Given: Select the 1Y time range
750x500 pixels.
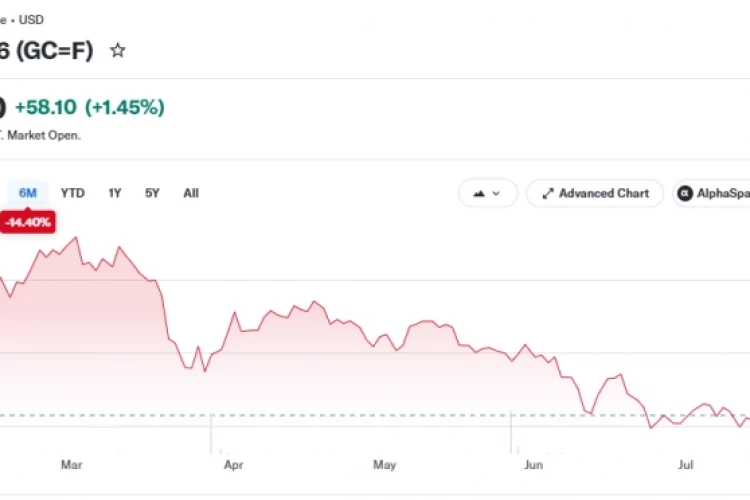Looking at the screenshot, I should tap(114, 193).
